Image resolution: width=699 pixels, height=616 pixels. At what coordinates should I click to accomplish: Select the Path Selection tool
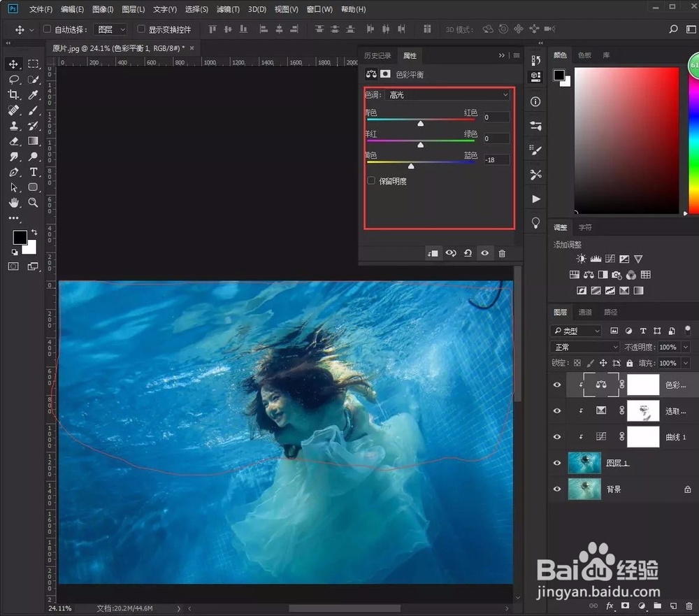tap(13, 187)
